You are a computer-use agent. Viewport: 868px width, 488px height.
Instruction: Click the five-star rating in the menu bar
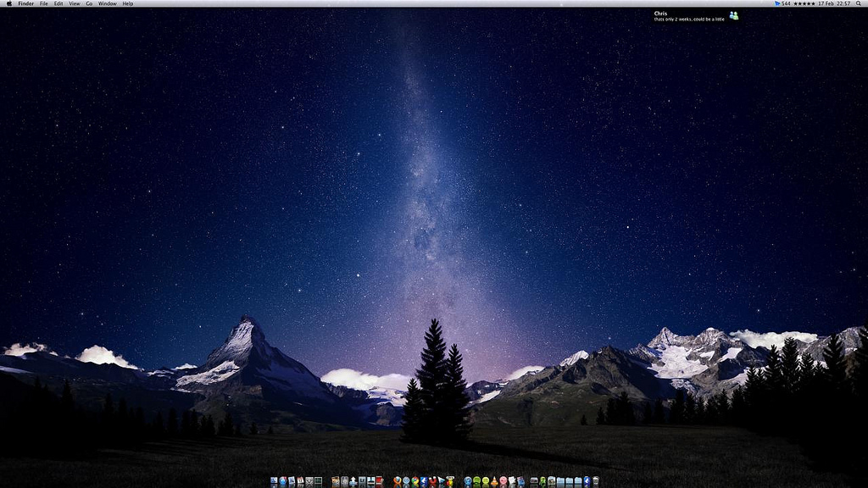[x=804, y=3]
